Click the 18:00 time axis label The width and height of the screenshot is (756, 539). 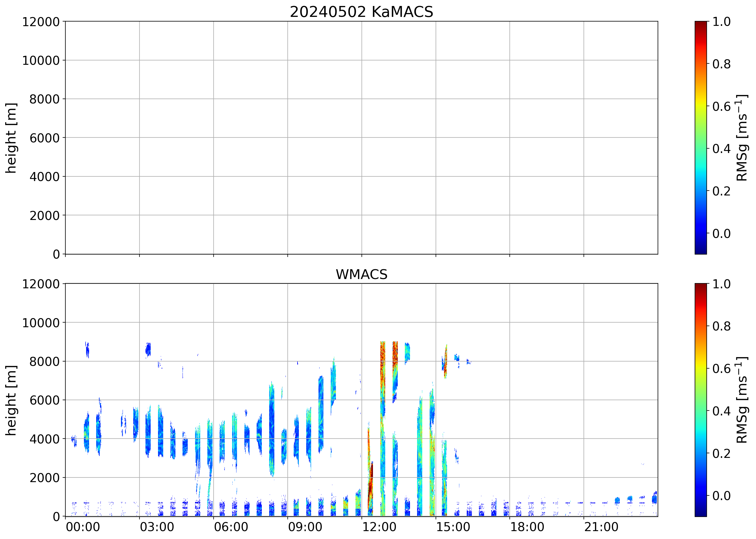pyautogui.click(x=527, y=527)
